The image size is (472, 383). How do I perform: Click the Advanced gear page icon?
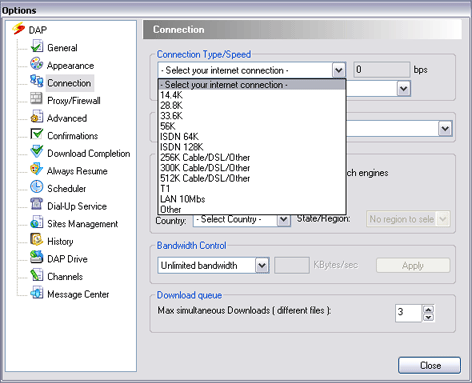(37, 117)
